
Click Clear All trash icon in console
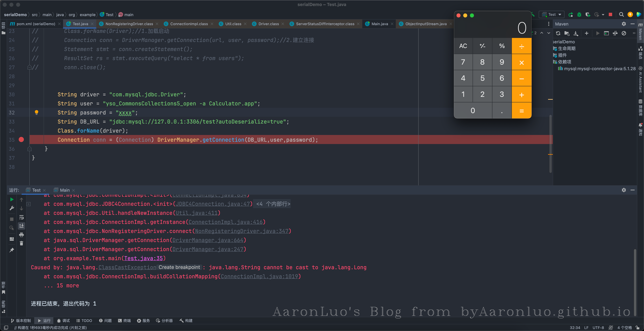(21, 243)
